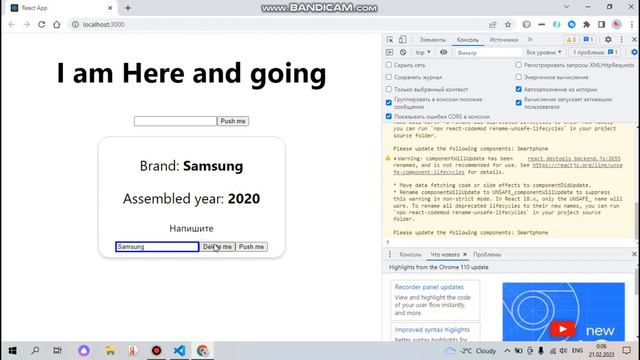
Task: Switch to Источники tab
Action: (x=504, y=40)
